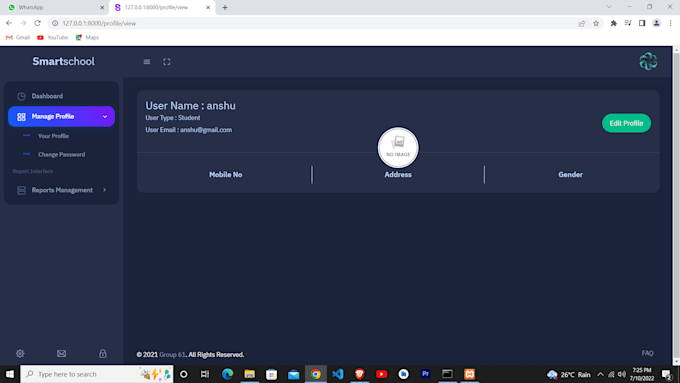Viewport: 680px width, 383px height.
Task: Open Gmail bookmark
Action: tap(18, 38)
